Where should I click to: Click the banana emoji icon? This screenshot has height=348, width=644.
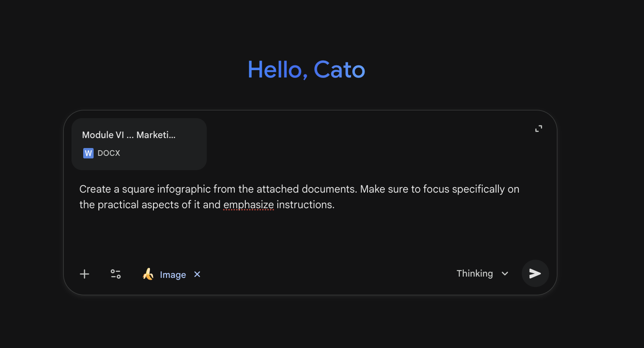[148, 274]
